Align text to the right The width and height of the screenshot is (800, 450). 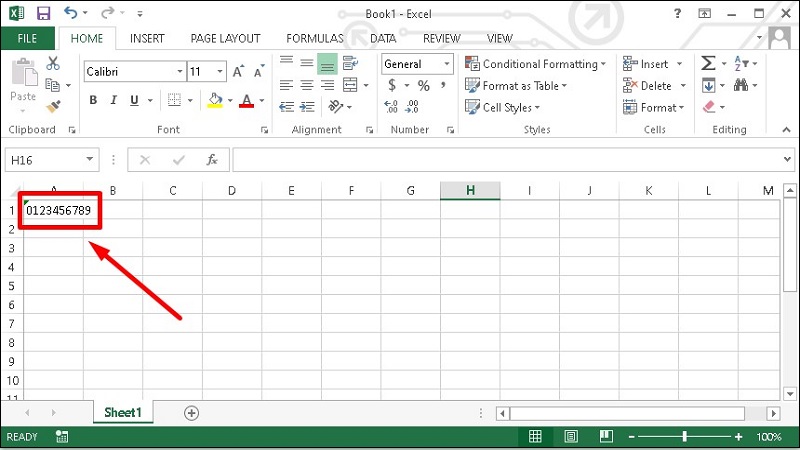coord(327,85)
